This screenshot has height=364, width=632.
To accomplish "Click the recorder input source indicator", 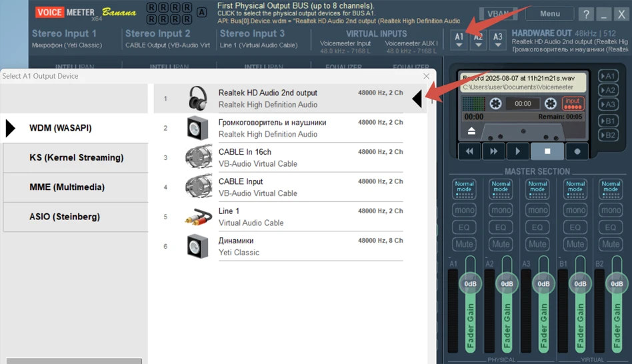I will pos(573,103).
